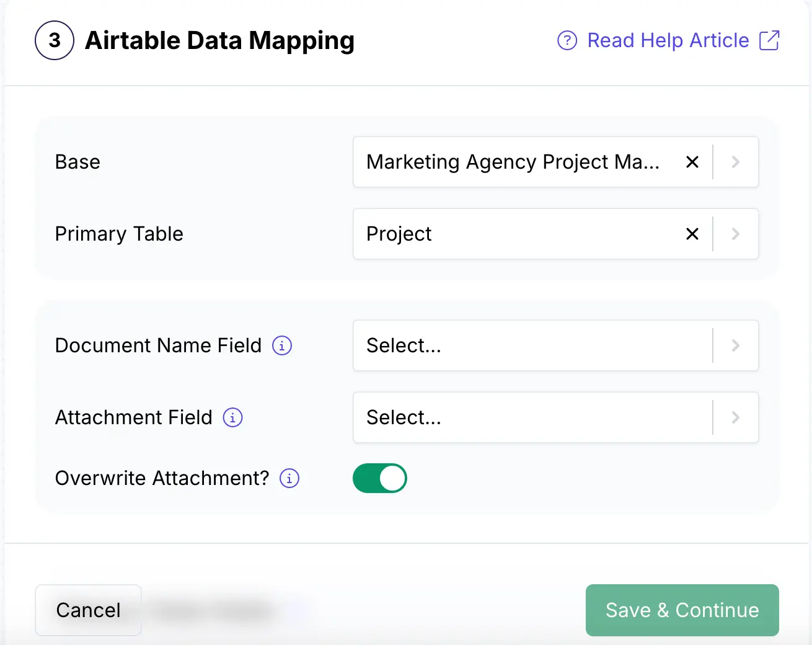Click the Cancel button
This screenshot has width=812, height=645.
pos(88,610)
